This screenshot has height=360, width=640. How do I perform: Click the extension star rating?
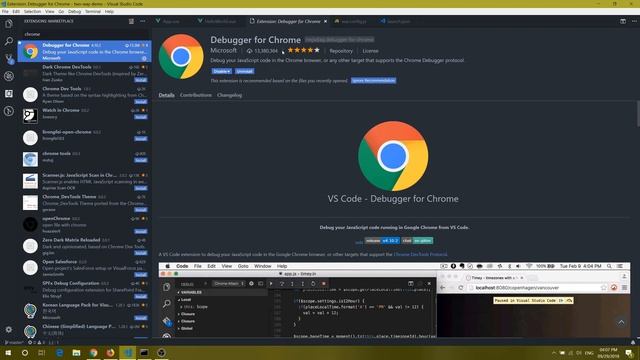tap(303, 50)
